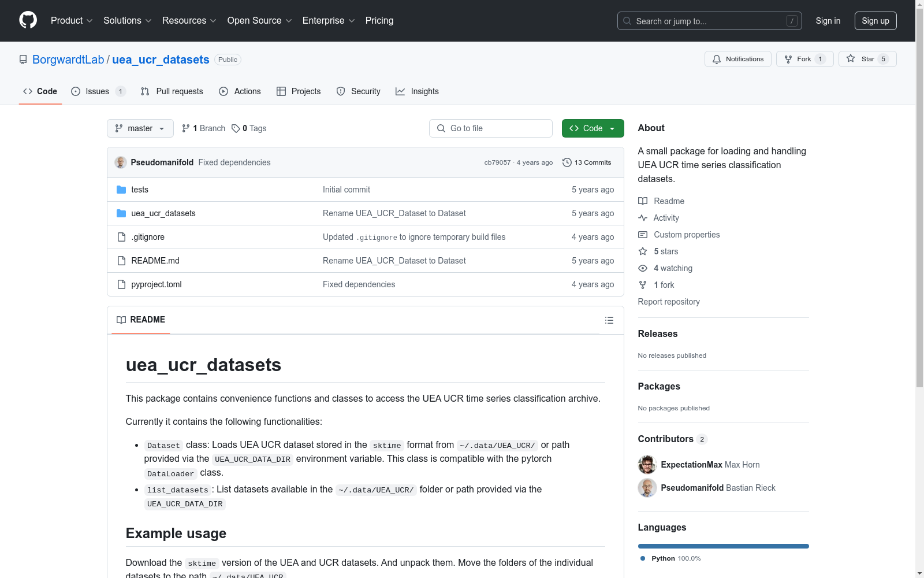The height and width of the screenshot is (578, 924).
Task: Open the Pricing link
Action: [x=379, y=20]
